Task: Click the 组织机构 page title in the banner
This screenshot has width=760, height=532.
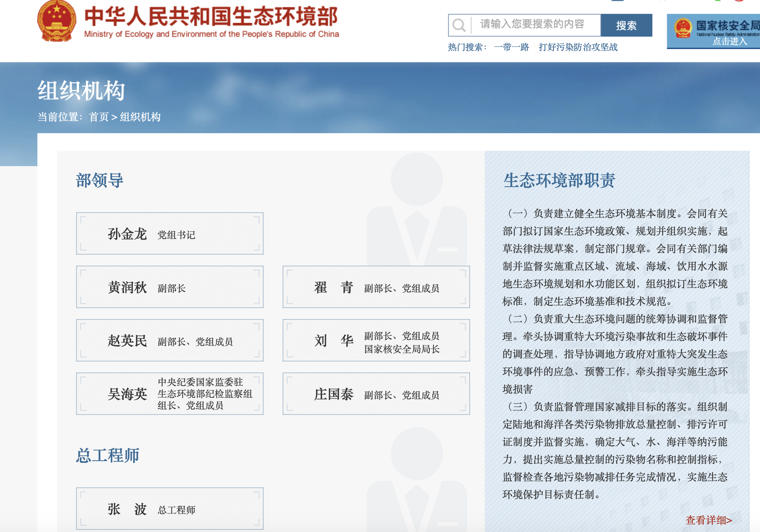Action: tap(81, 91)
